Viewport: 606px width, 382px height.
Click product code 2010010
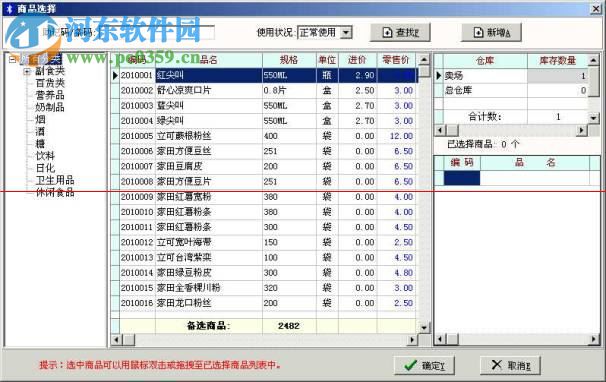coord(137,212)
